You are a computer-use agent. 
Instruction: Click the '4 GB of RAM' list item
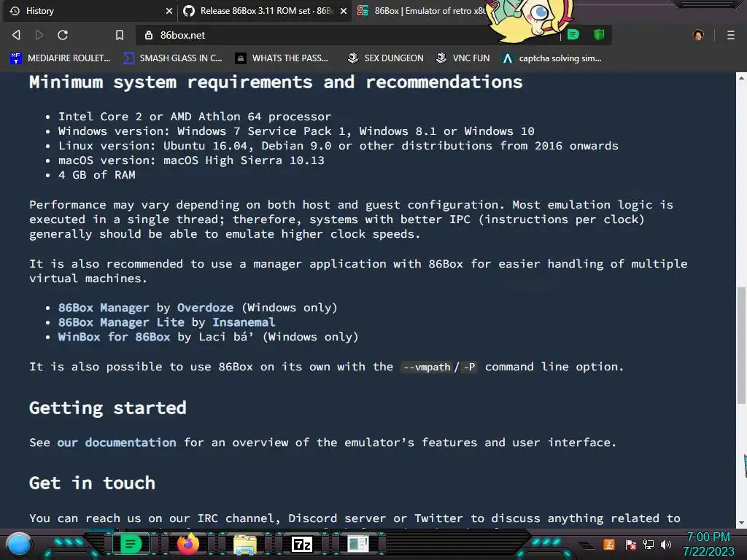coord(97,175)
